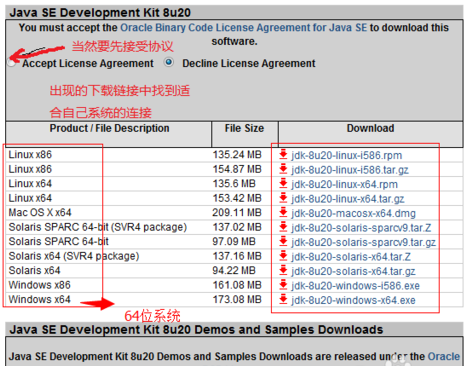468x366 pixels.
Task: Click Java SE Development Kit 8u20 heading
Action: point(100,13)
